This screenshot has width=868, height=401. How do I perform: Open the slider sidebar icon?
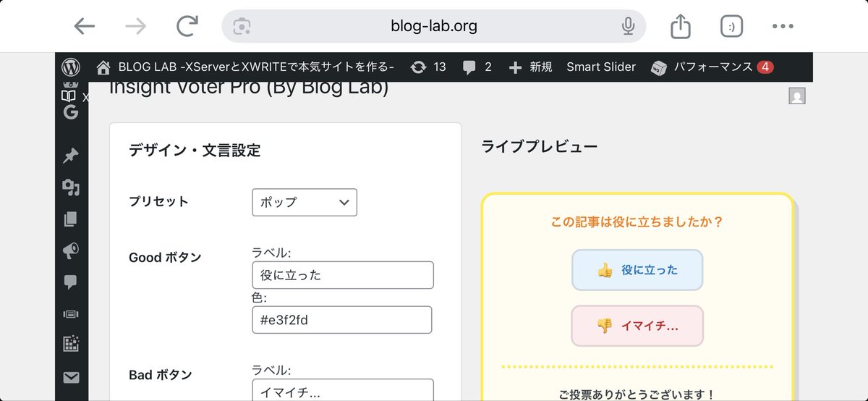(x=71, y=314)
